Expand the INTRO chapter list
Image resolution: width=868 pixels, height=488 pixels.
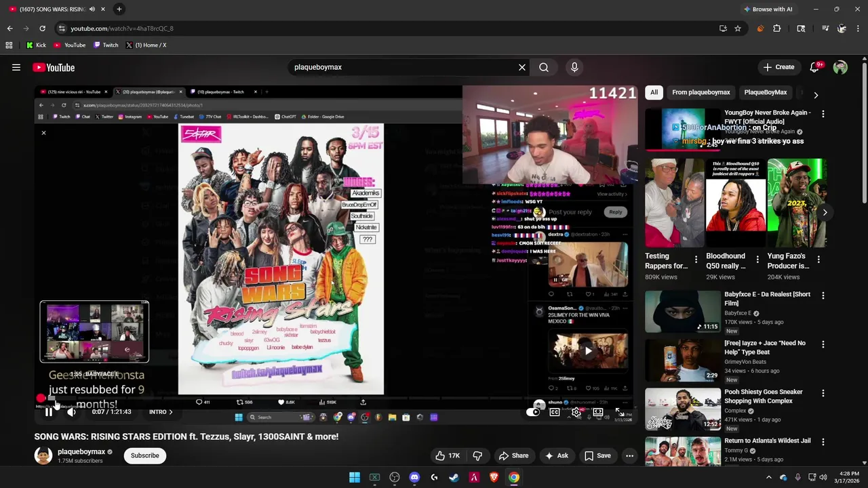pos(161,411)
